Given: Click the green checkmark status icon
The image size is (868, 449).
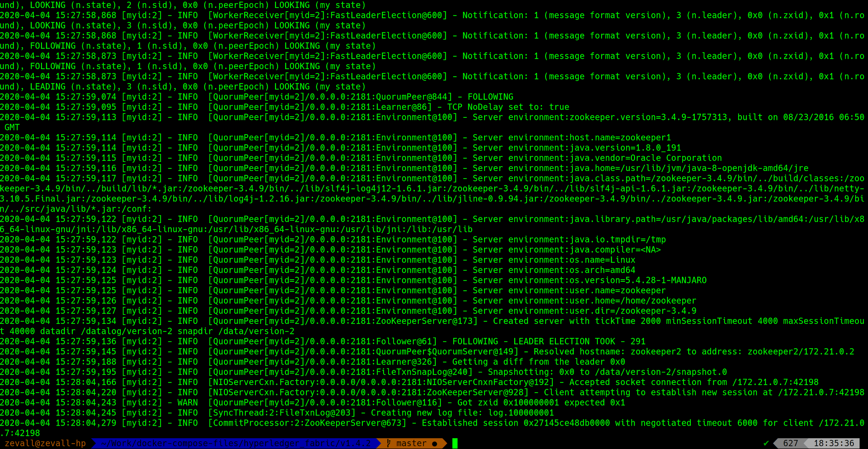Looking at the screenshot, I should coord(766,443).
